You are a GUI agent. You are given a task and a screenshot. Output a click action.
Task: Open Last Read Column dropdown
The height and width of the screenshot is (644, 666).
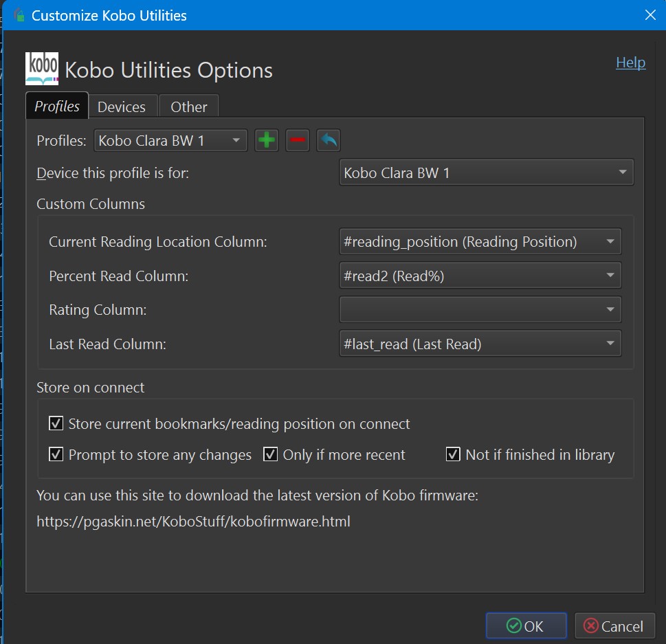pyautogui.click(x=480, y=344)
